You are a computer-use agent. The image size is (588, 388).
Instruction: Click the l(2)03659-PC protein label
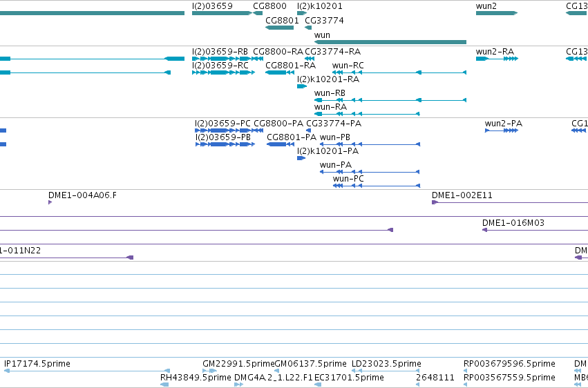tap(222, 123)
